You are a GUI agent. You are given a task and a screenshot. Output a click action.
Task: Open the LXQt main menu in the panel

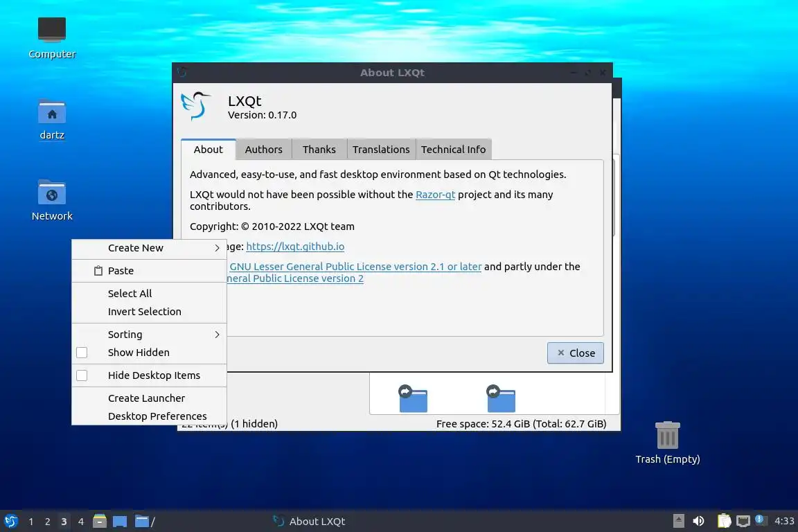(x=10, y=521)
